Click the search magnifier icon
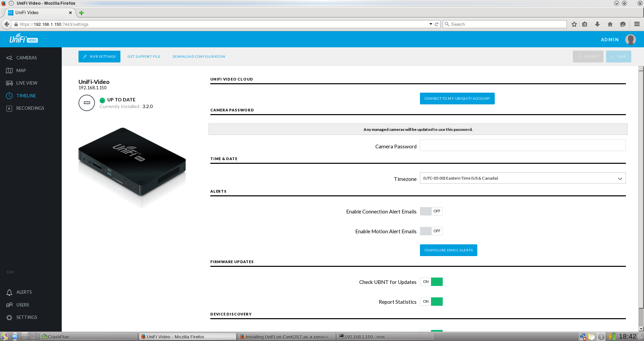644x341 pixels. (447, 24)
